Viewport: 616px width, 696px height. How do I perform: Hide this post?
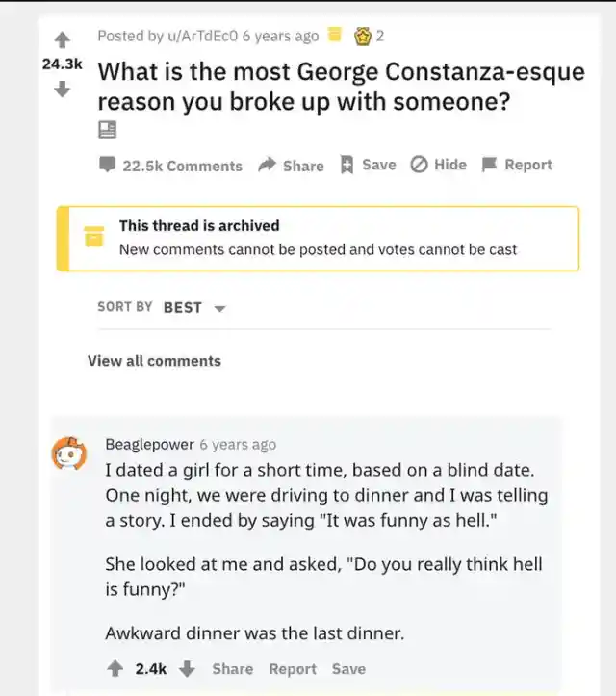pyautogui.click(x=438, y=165)
